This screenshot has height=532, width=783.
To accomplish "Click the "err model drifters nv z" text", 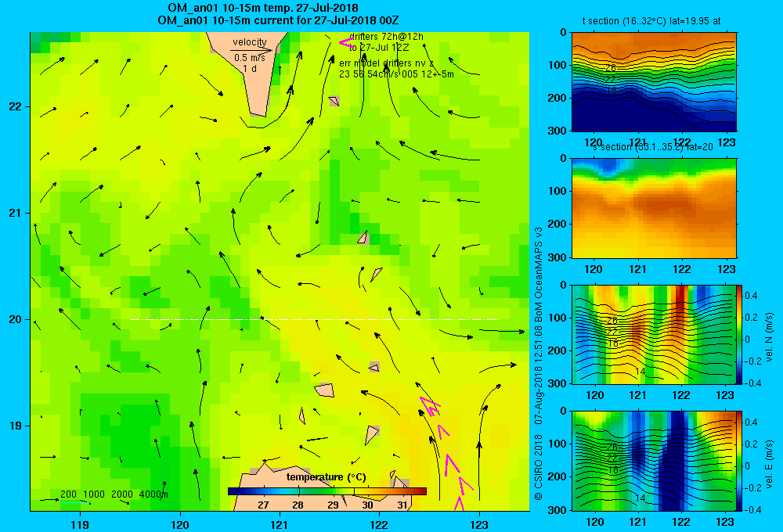I will click(386, 63).
